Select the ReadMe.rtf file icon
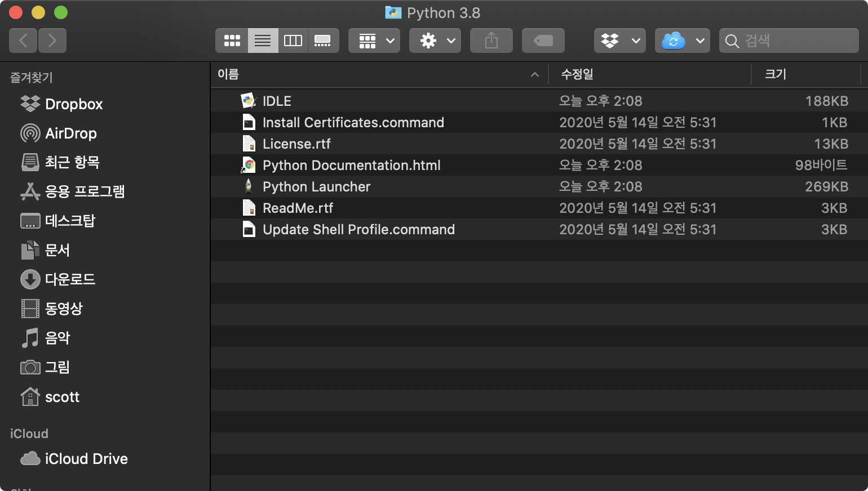The width and height of the screenshot is (868, 491). [x=249, y=208]
